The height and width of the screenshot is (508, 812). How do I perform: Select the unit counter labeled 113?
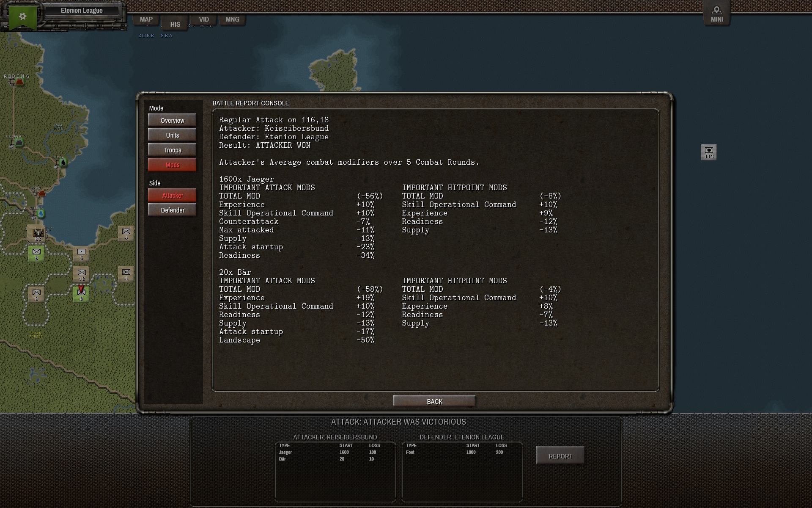[709, 152]
